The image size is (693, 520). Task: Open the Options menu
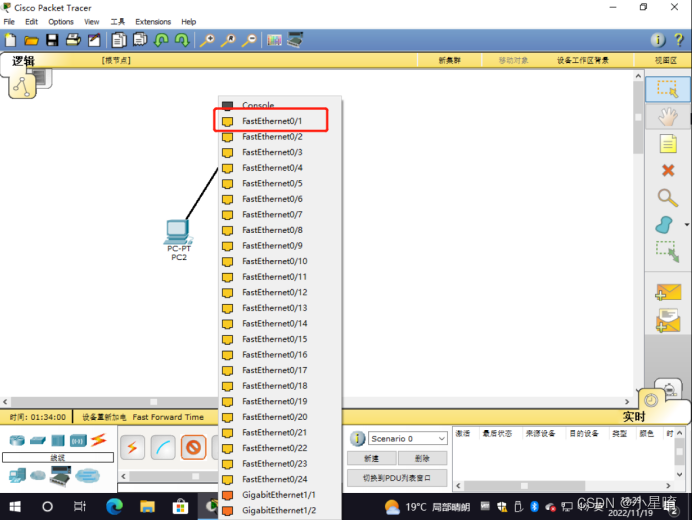(61, 22)
